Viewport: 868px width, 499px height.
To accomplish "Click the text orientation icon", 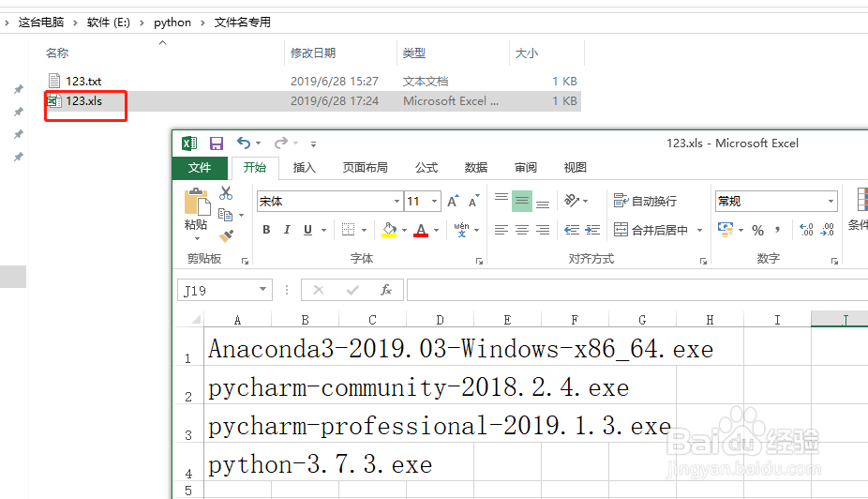I will click(x=572, y=201).
